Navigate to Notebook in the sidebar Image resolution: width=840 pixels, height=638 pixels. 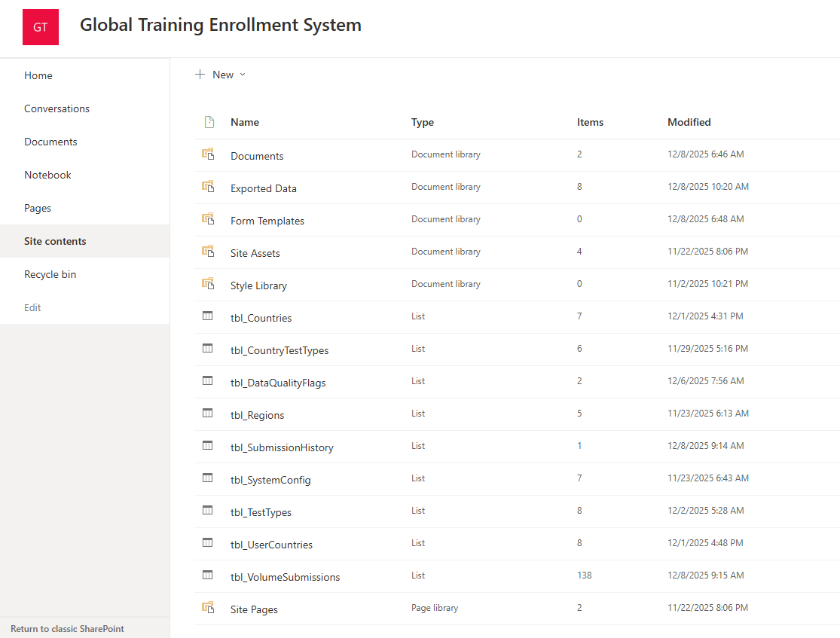47,174
